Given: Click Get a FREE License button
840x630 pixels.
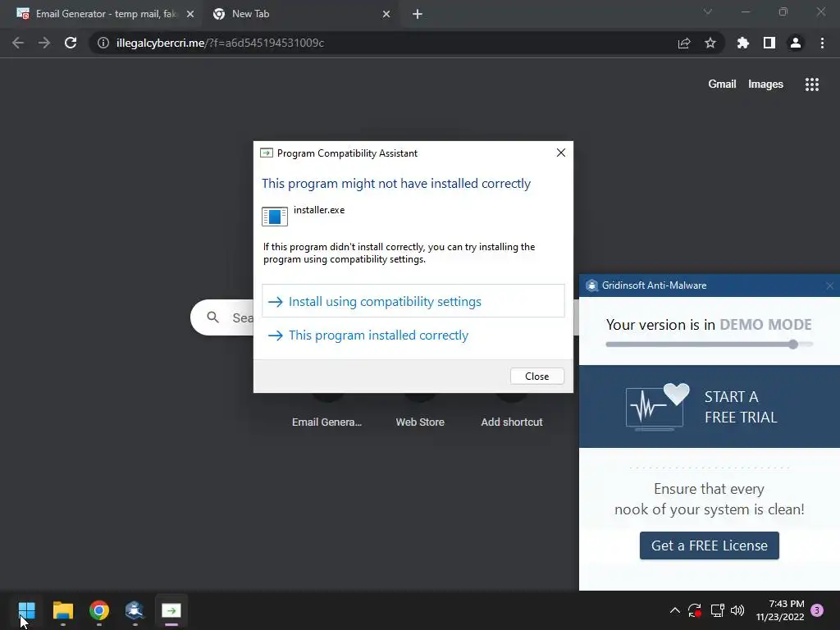Looking at the screenshot, I should click(x=710, y=546).
